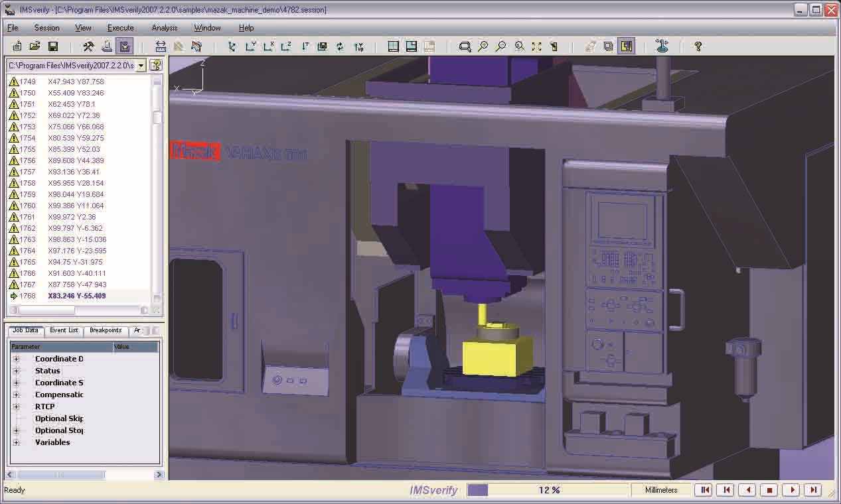Select the Y axis view icon
Viewport: 841px width, 504px height.
click(x=250, y=46)
